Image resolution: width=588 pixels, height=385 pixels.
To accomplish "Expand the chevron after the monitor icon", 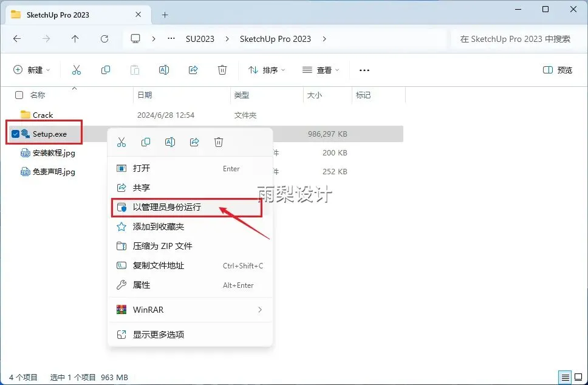I will pyautogui.click(x=154, y=39).
